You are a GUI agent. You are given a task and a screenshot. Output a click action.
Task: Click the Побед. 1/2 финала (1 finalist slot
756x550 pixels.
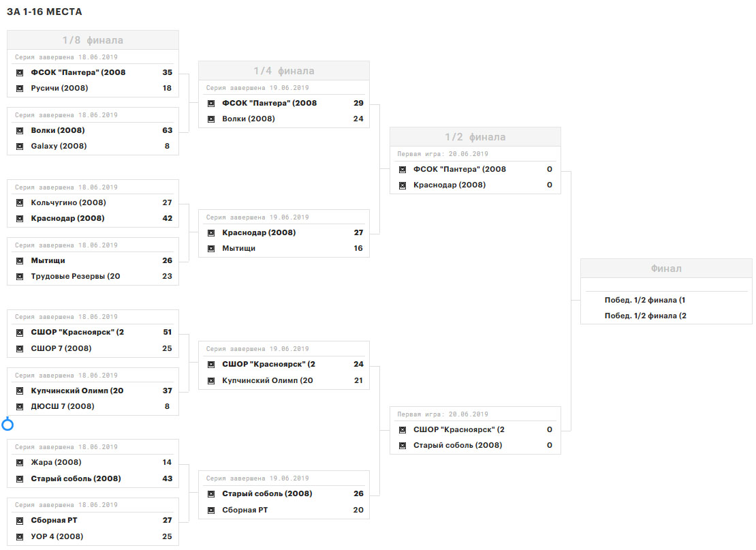pyautogui.click(x=644, y=300)
